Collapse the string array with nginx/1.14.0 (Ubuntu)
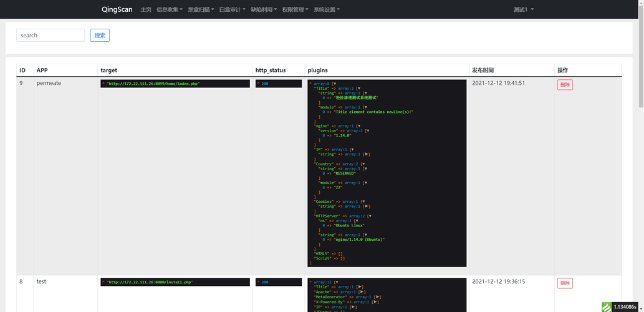The height and width of the screenshot is (312, 644). click(x=365, y=235)
